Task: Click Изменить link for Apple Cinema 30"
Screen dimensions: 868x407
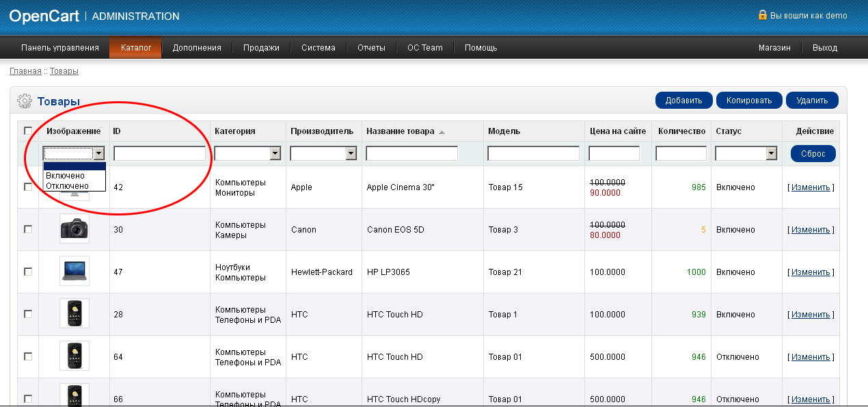Action: 811,187
